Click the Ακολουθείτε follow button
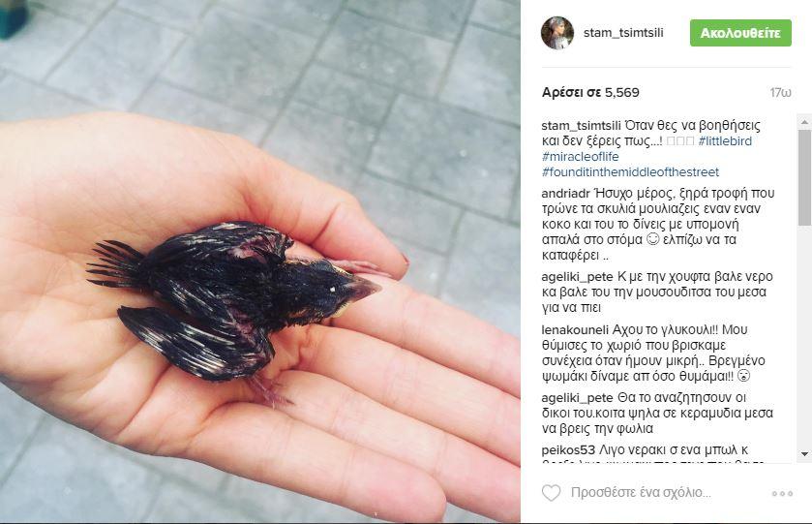Viewport: 812px width, 524px height. [740, 33]
